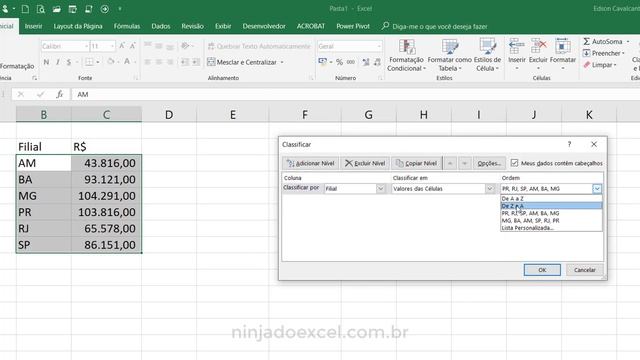Click the increase font size icon
The height and width of the screenshot is (360, 640).
[x=122, y=46]
